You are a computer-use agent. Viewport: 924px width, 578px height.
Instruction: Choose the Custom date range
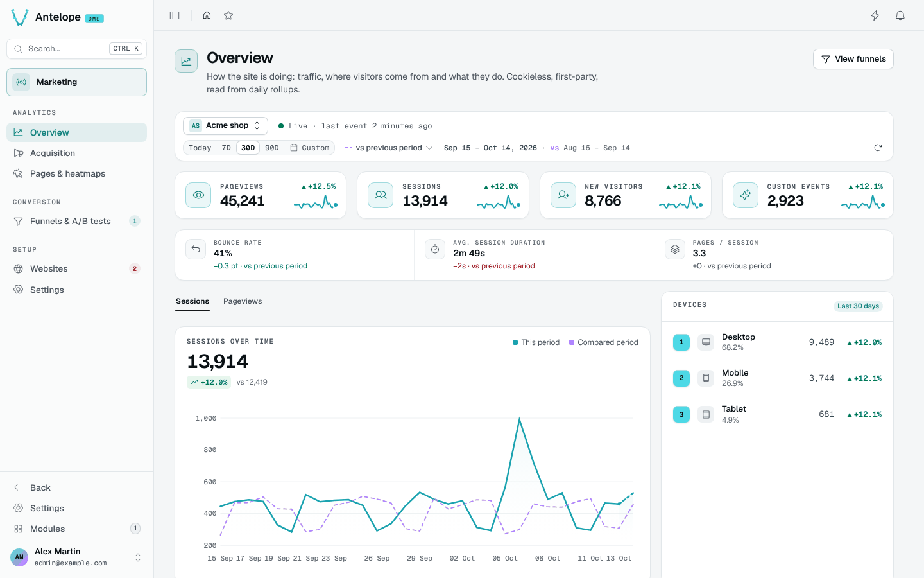tap(310, 148)
